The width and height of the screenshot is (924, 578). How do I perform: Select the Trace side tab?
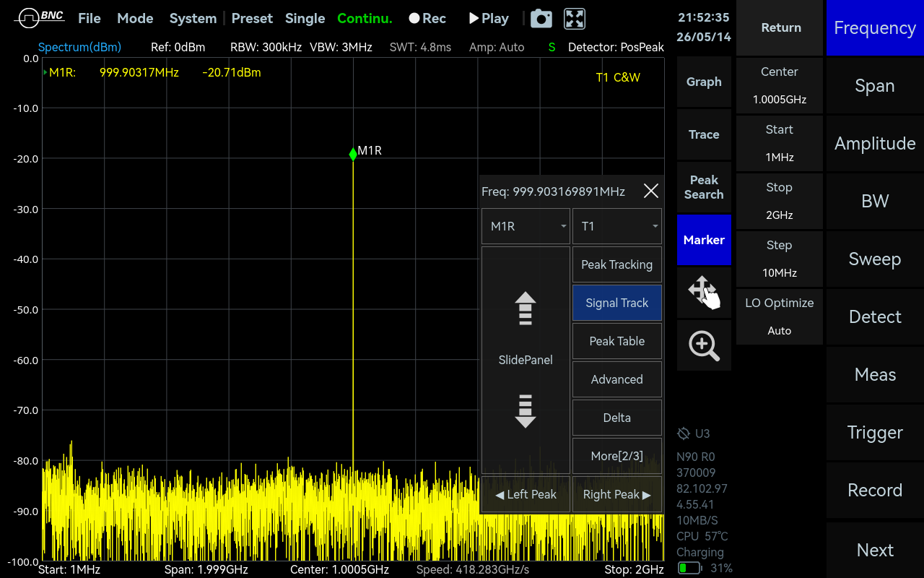pyautogui.click(x=704, y=134)
